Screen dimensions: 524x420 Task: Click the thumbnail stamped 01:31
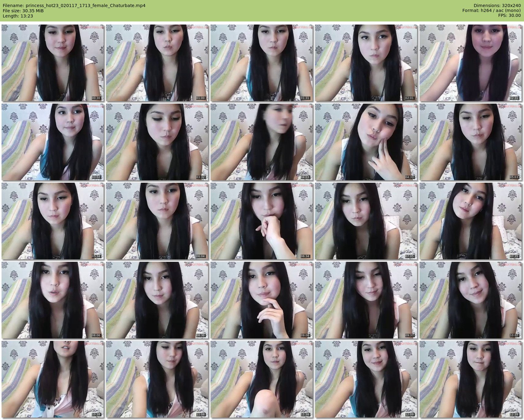[262, 63]
